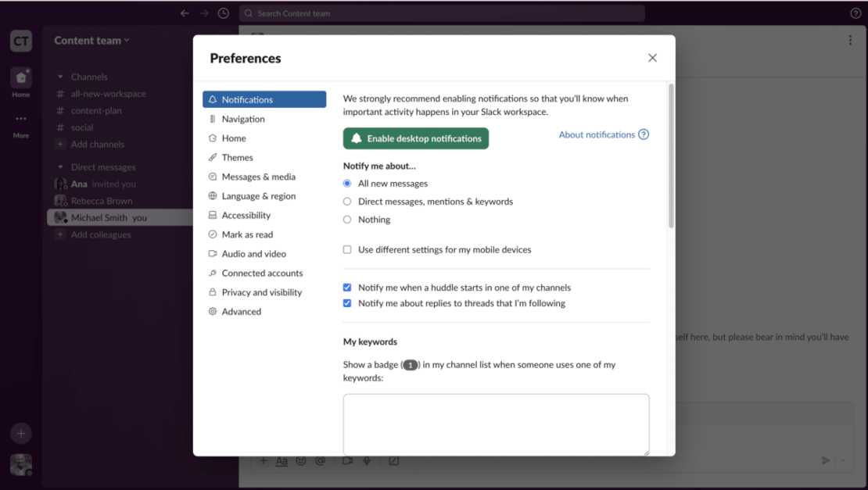Screen dimensions: 868x490
Task: Expand the Content team workspace dropdown
Action: click(91, 41)
